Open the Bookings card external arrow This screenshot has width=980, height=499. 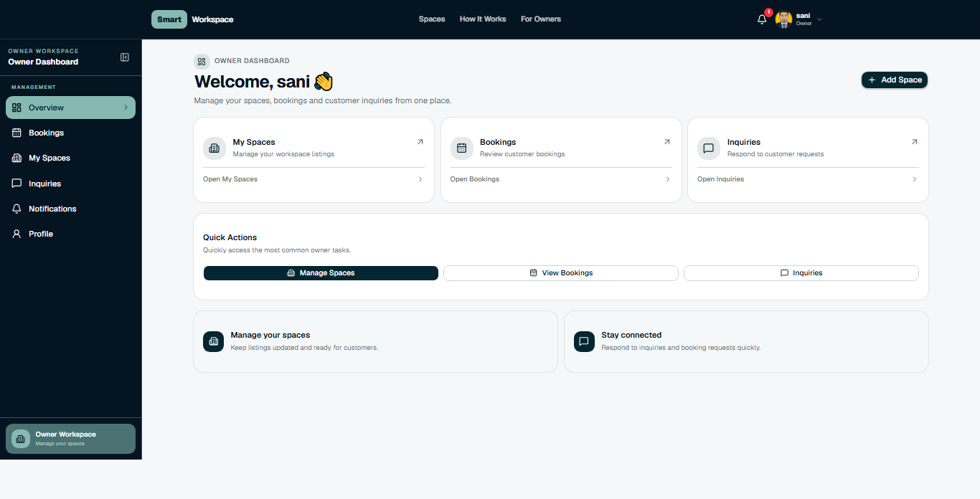(667, 142)
